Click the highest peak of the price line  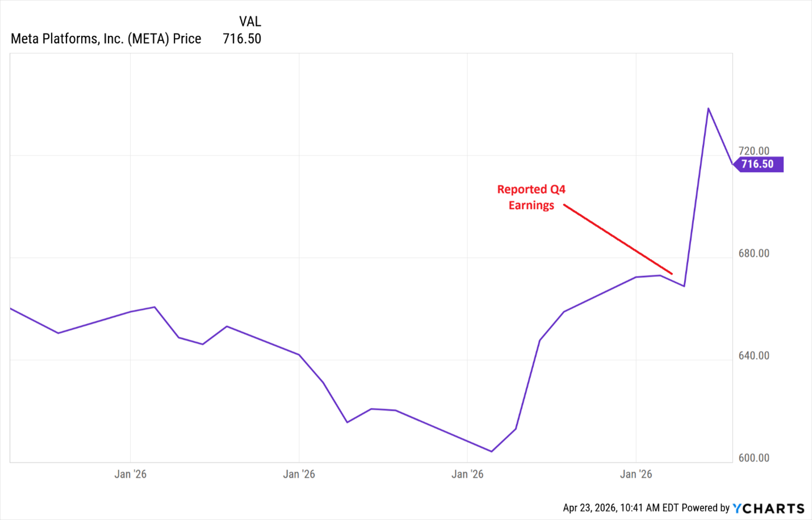(x=708, y=108)
